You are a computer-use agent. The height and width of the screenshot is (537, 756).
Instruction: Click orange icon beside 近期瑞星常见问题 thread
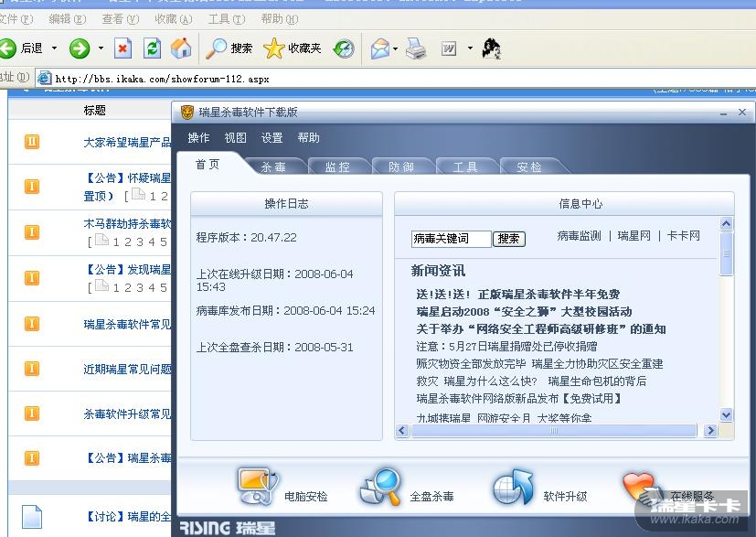32,369
